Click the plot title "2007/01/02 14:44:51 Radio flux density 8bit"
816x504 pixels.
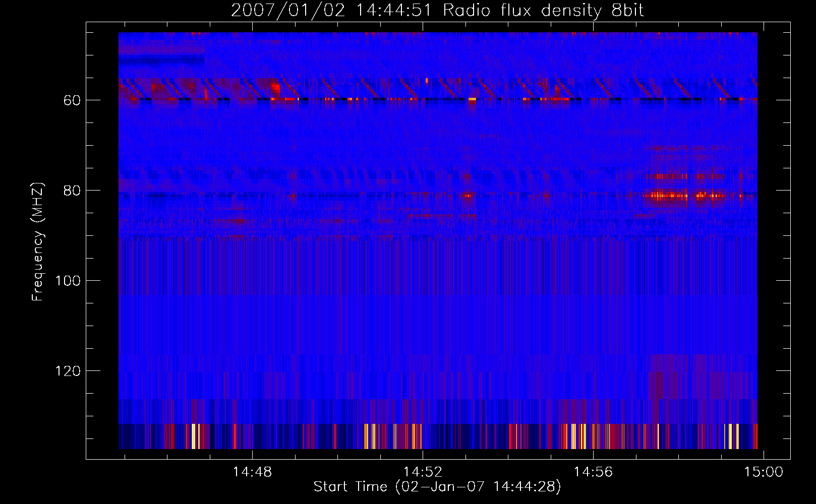437,11
